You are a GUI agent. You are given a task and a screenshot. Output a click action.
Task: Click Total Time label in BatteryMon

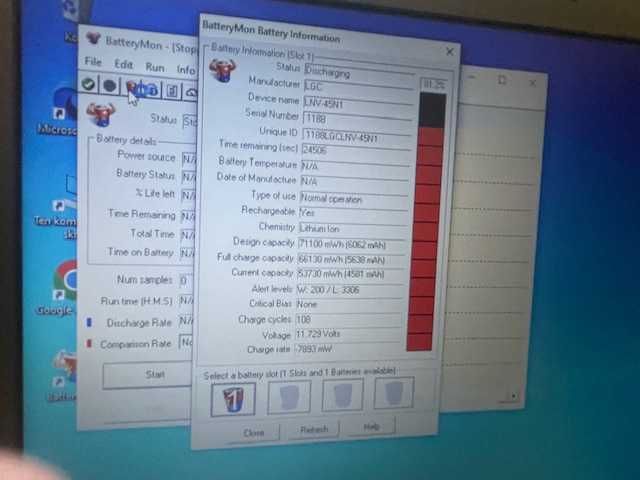pos(152,233)
